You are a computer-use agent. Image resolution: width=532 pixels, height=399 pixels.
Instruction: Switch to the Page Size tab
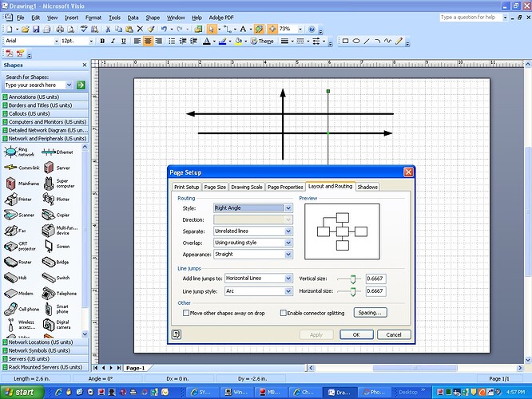pyautogui.click(x=215, y=187)
